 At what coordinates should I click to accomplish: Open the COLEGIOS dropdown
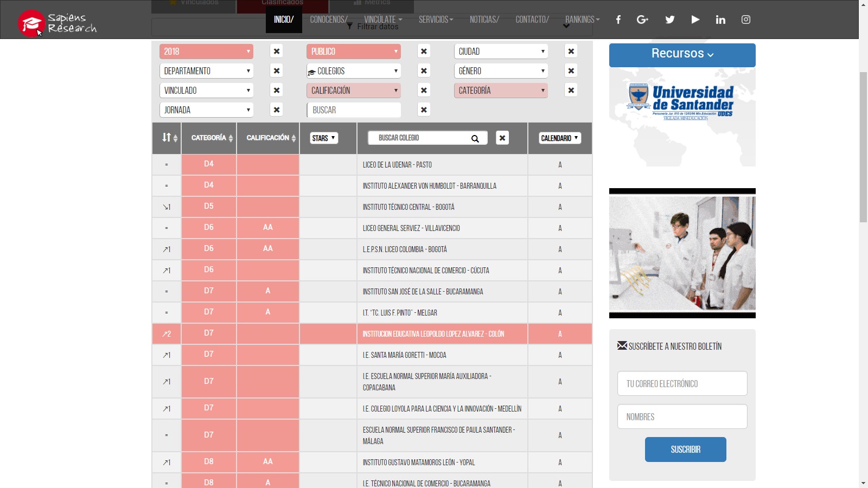(x=354, y=71)
